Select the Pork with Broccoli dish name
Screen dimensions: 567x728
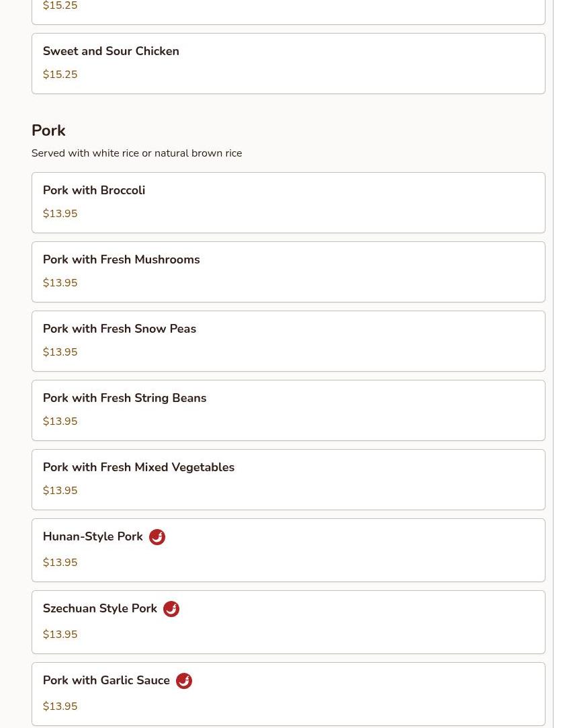coord(94,190)
